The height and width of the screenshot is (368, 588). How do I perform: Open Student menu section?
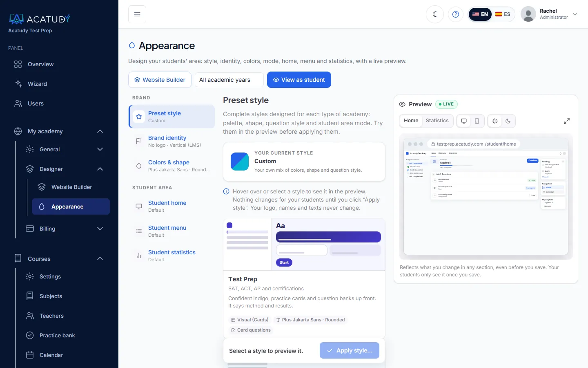(x=171, y=231)
